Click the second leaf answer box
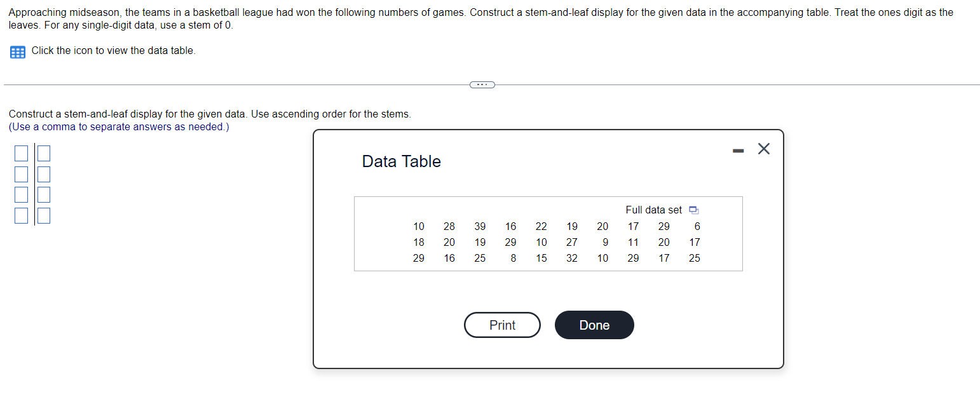The height and width of the screenshot is (418, 980). (x=43, y=174)
